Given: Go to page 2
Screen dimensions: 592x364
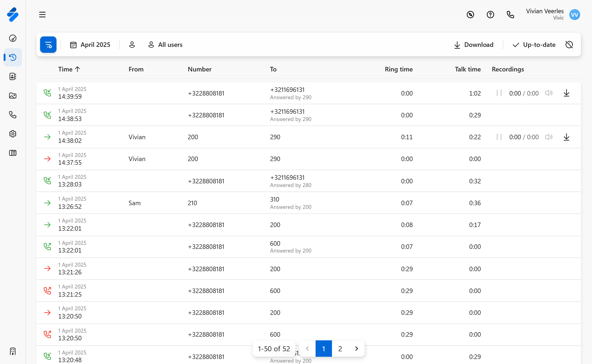Looking at the screenshot, I should (x=340, y=348).
